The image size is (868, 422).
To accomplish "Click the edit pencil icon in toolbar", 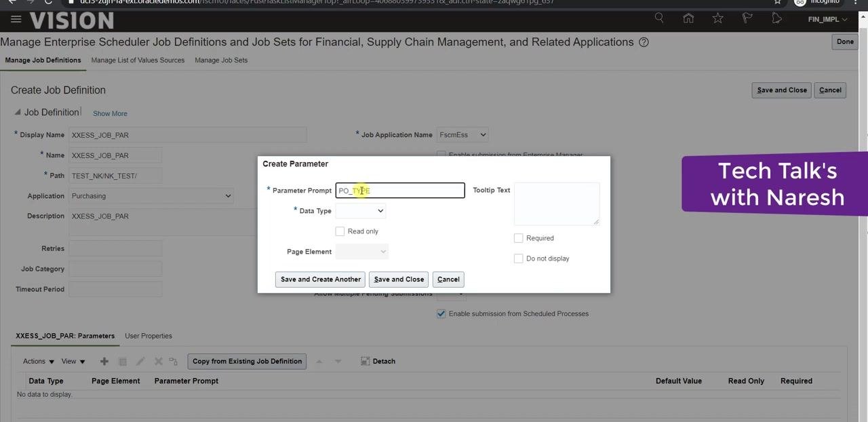I will click(141, 362).
